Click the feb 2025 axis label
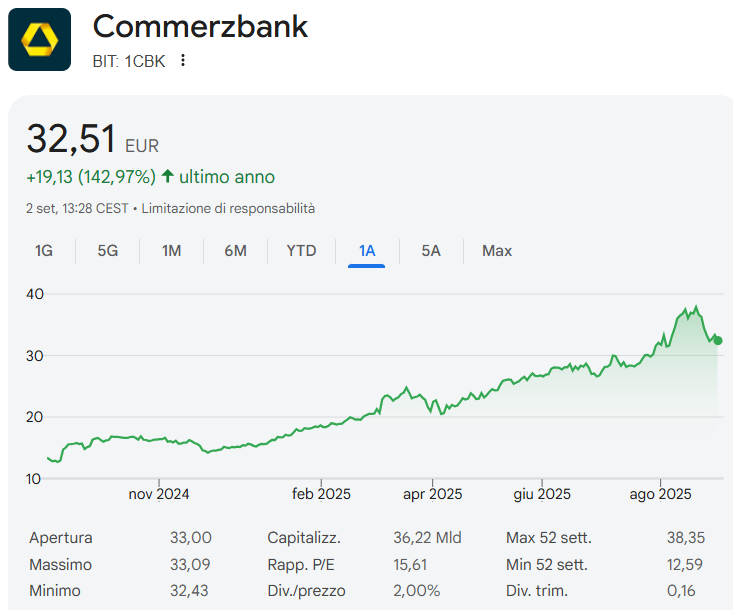This screenshot has width=733, height=610. (321, 494)
